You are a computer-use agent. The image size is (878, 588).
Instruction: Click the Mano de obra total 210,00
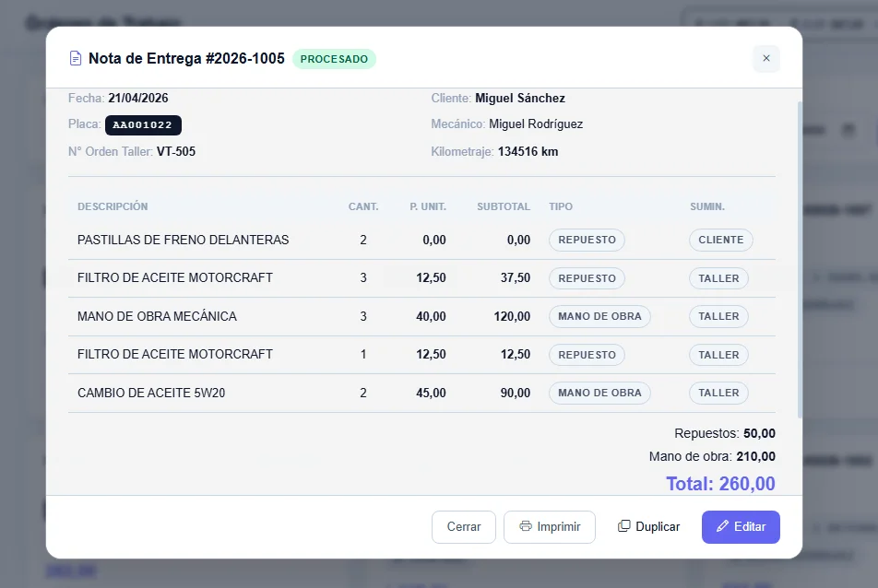(756, 456)
